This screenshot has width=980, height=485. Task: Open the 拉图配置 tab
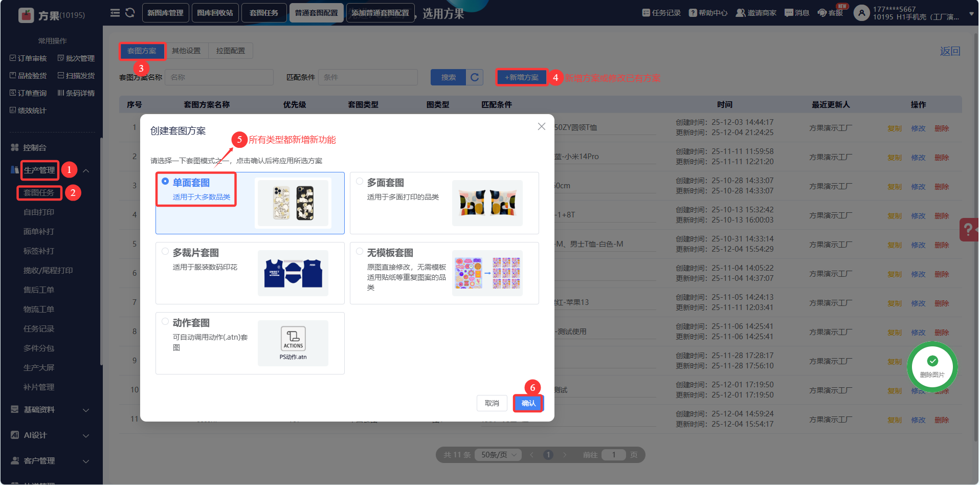point(231,51)
